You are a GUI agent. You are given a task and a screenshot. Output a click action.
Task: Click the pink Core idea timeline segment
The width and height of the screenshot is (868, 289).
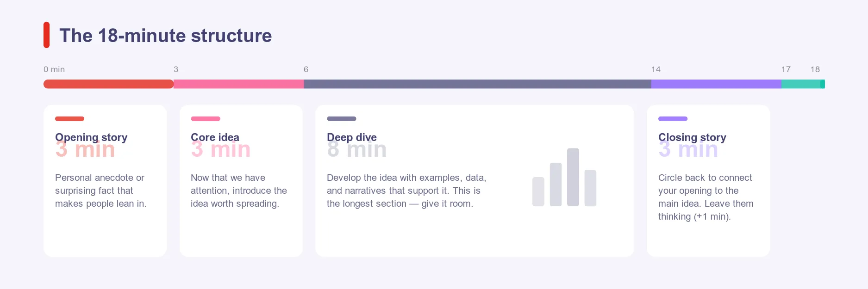(x=238, y=84)
